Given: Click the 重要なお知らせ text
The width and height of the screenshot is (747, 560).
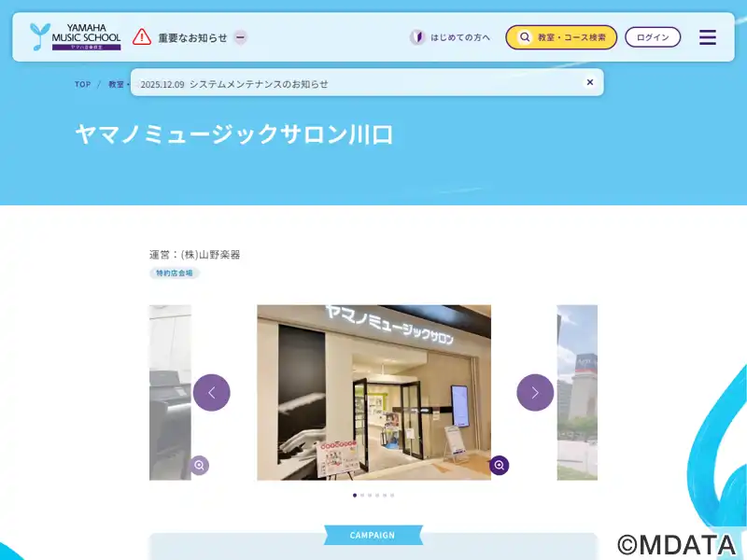Looking at the screenshot, I should coord(193,37).
